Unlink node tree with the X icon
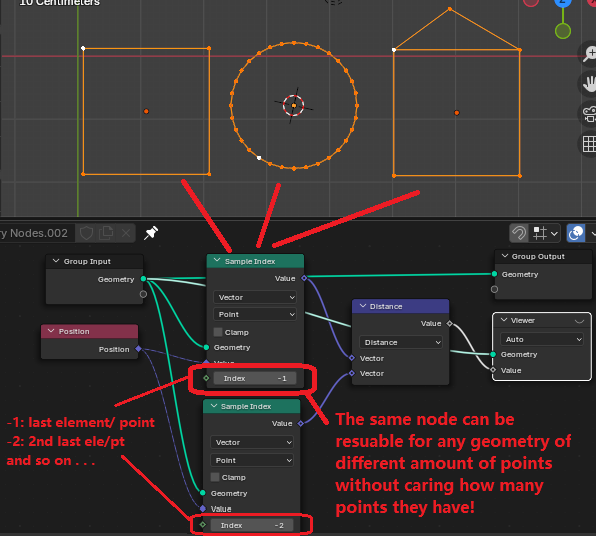This screenshot has height=536, width=596. (126, 233)
